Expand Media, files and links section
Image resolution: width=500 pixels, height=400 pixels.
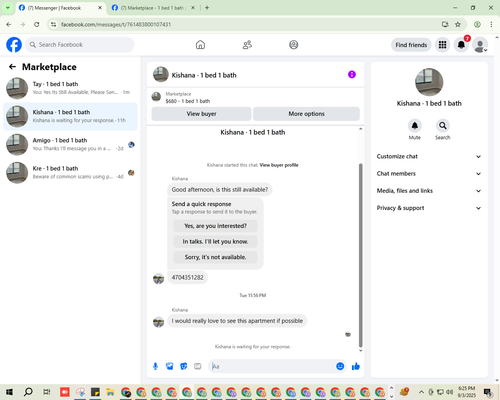429,191
